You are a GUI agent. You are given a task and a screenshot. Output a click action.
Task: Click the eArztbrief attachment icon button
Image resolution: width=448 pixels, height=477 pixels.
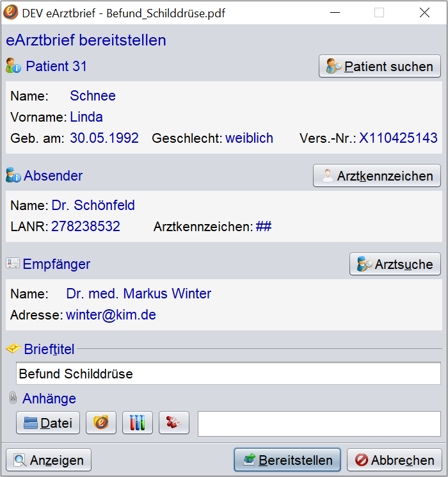point(101,423)
